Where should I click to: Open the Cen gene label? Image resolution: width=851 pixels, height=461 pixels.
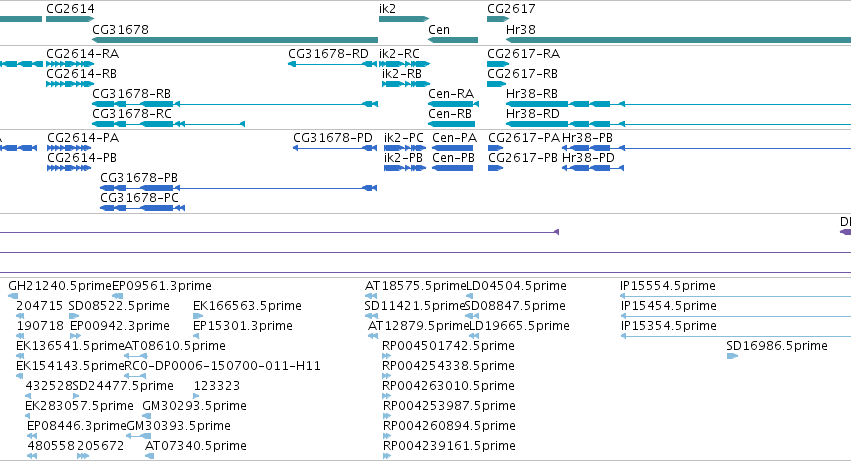click(x=439, y=29)
